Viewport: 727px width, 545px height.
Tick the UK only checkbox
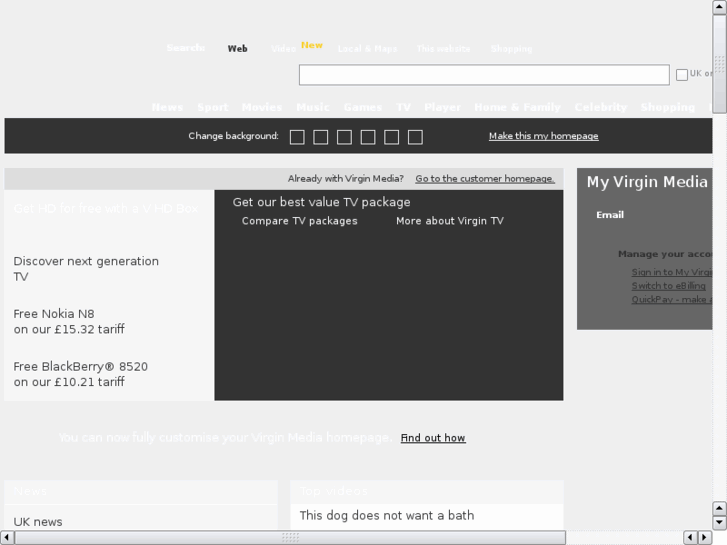coord(682,75)
